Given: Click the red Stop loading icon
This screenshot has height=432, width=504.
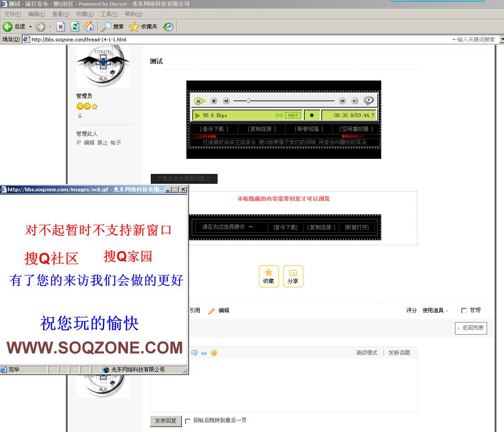Looking at the screenshot, I should click(x=60, y=26).
